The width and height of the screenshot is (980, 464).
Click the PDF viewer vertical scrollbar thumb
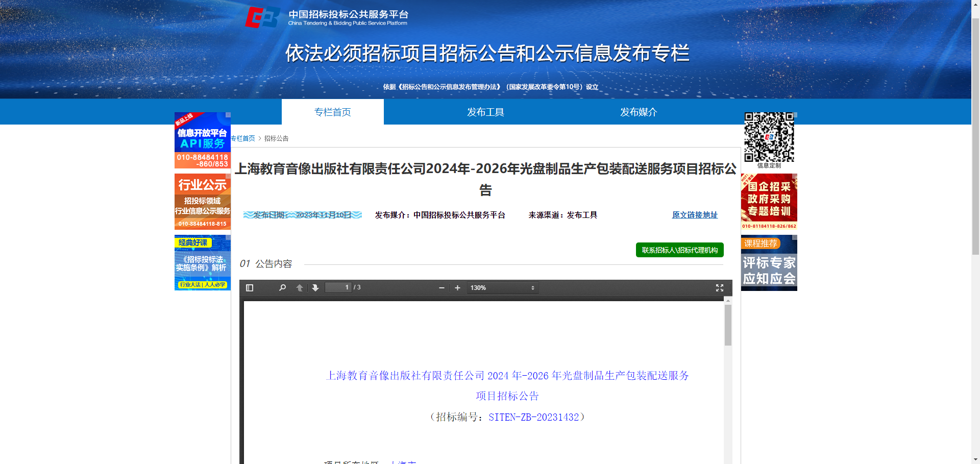[728, 325]
